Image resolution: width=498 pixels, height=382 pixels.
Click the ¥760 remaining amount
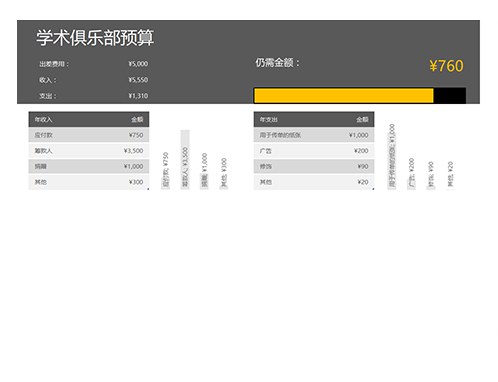446,66
